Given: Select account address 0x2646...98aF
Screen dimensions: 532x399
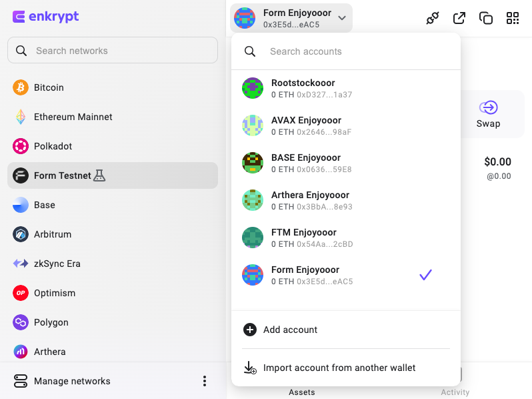Looking at the screenshot, I should coord(324,132).
